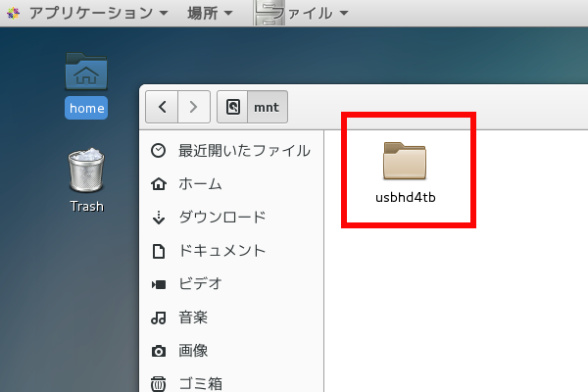Open 最近開いたファイル in the sidebar
588x392 pixels.
(x=243, y=151)
